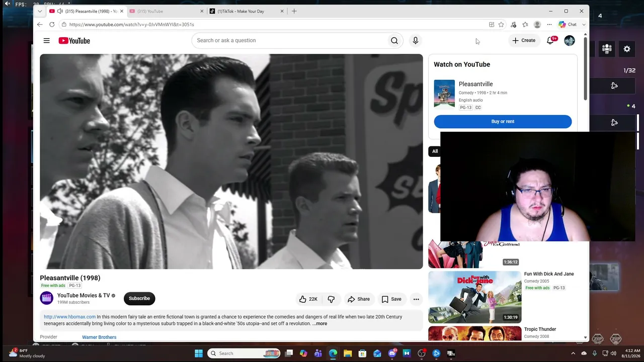The height and width of the screenshot is (362, 644).
Task: Open the browser tab search dropdown
Action: pyautogui.click(x=40, y=11)
